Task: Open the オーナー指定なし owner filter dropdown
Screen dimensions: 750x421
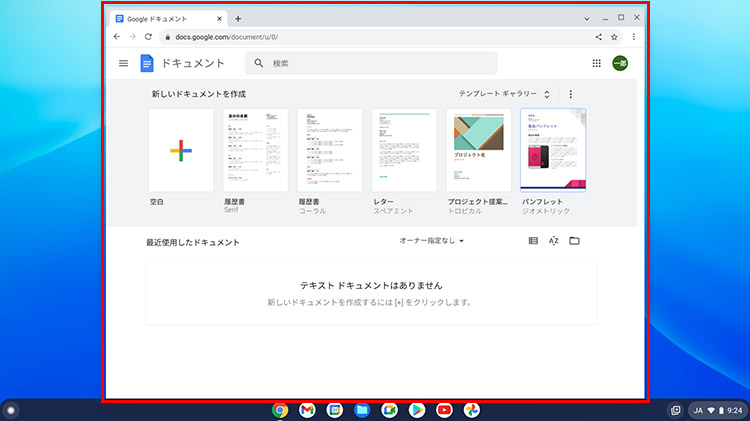Action: [432, 241]
